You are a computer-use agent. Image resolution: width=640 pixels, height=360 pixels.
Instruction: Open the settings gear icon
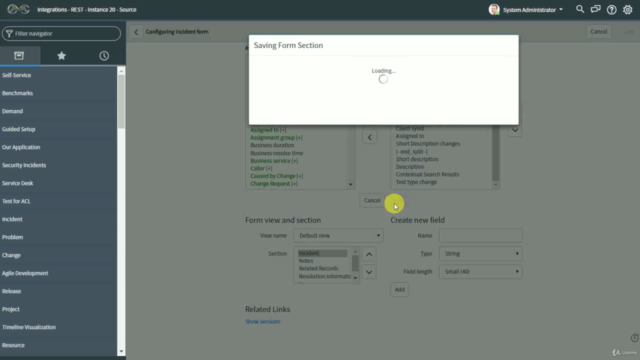[x=627, y=9]
